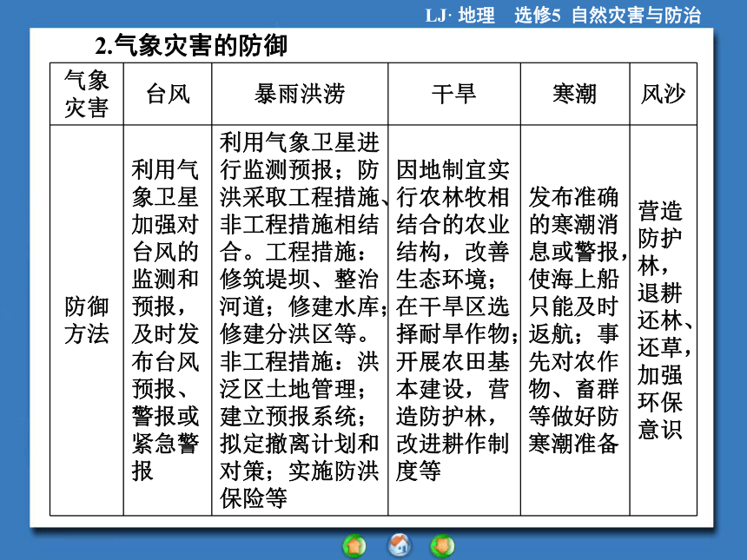Click the '防御方法' row label cell
The width and height of the screenshot is (747, 560).
coord(87,320)
